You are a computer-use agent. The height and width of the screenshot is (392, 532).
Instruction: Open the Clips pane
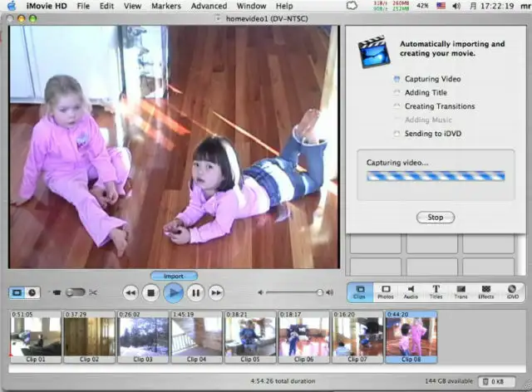coord(359,292)
